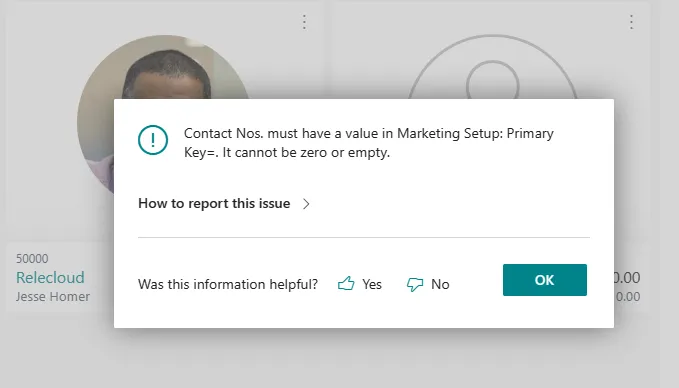
Task: Click the placeholder avatar on the second card
Action: (x=492, y=67)
